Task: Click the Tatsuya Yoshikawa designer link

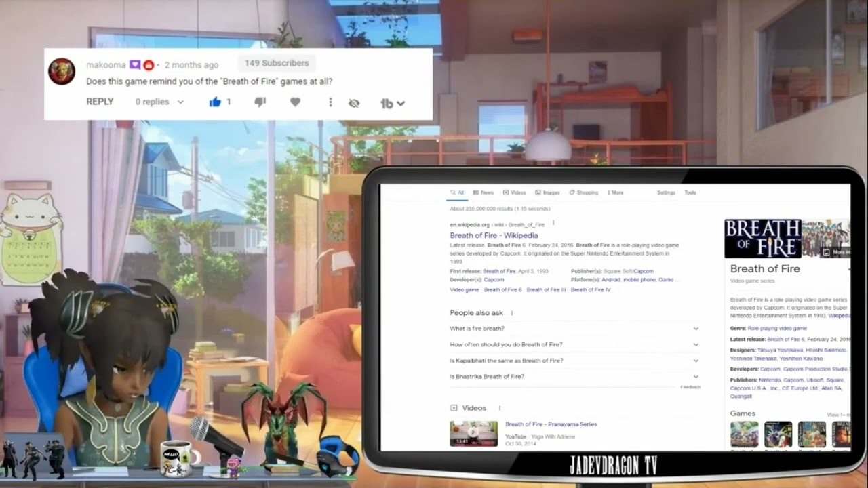Action: click(780, 350)
